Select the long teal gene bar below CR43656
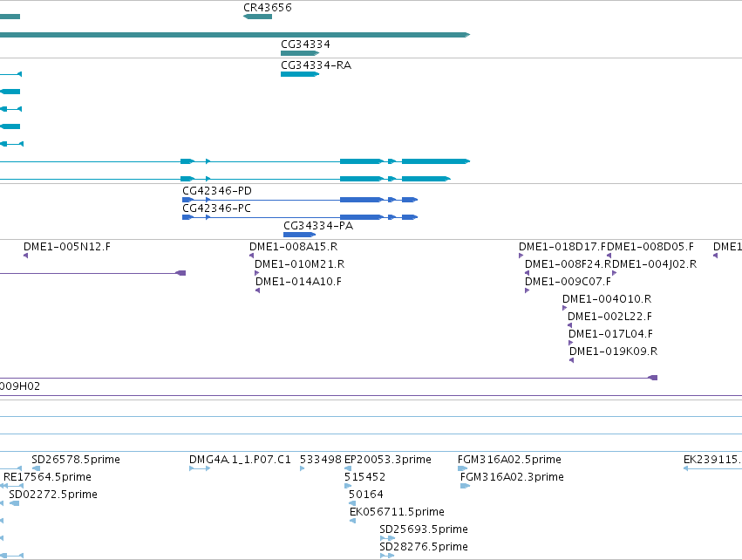Viewport: 742px width, 560px height. click(x=235, y=35)
